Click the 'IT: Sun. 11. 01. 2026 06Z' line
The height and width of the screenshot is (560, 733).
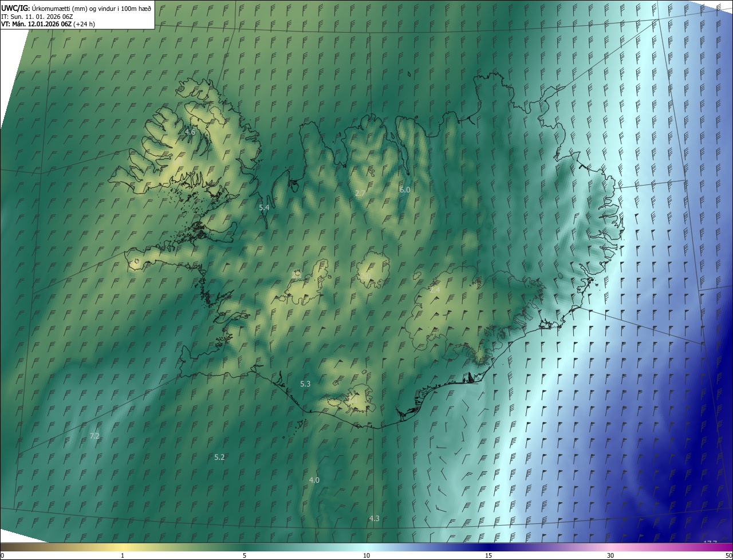coord(37,16)
